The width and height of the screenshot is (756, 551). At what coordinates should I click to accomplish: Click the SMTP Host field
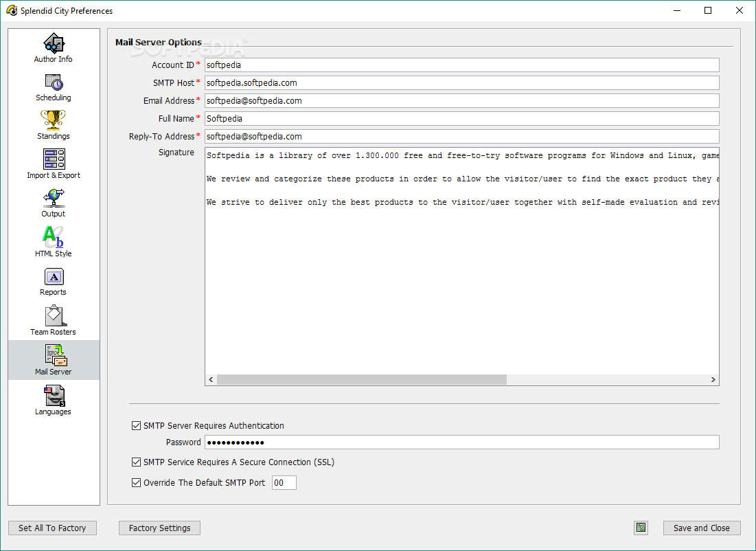pyautogui.click(x=462, y=83)
